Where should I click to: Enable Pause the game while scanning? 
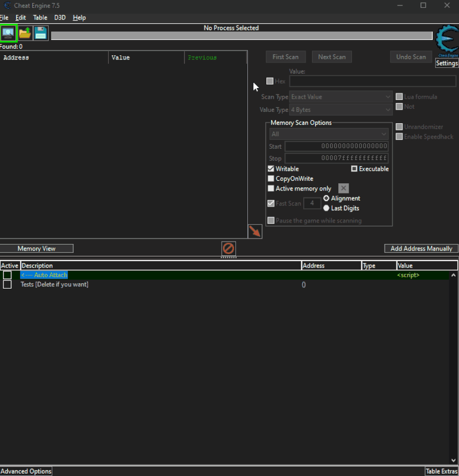(x=271, y=220)
